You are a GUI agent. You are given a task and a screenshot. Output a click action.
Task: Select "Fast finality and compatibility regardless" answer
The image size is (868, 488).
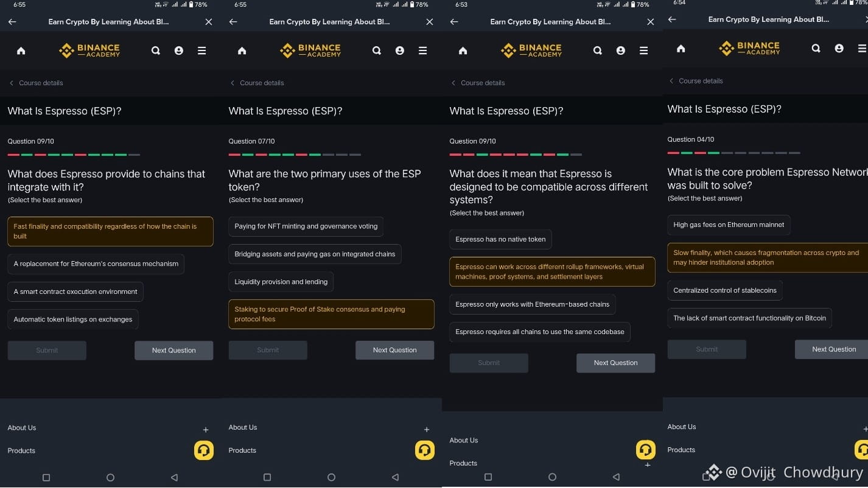pos(110,231)
